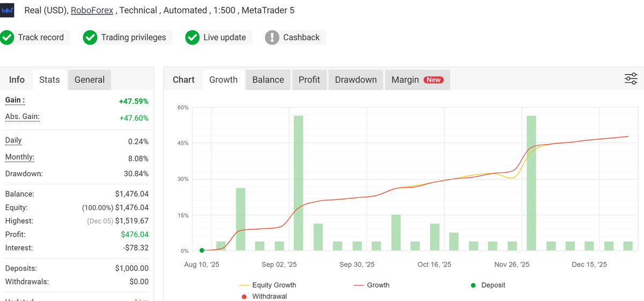The width and height of the screenshot is (644, 301).
Task: Open the RoboForex broker link
Action: pos(92,10)
